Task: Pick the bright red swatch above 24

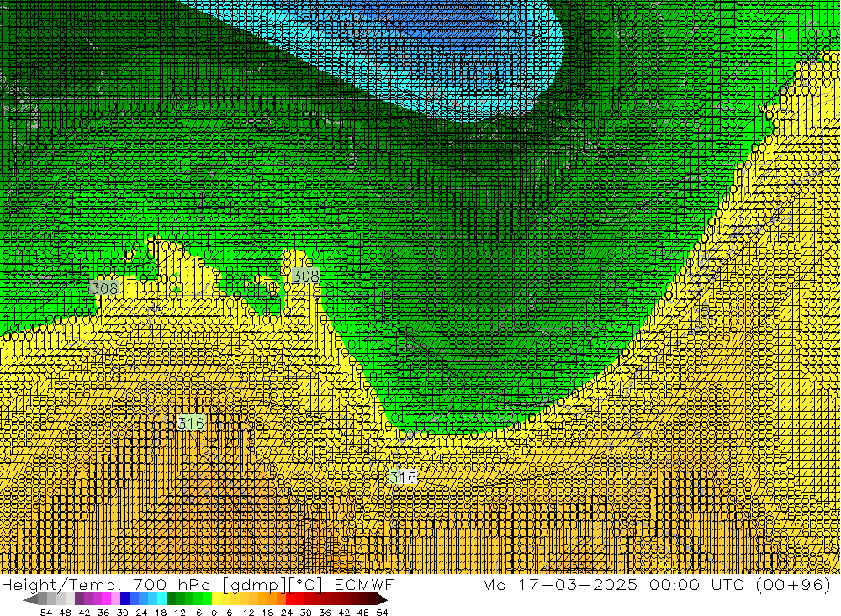Action: pos(290,599)
